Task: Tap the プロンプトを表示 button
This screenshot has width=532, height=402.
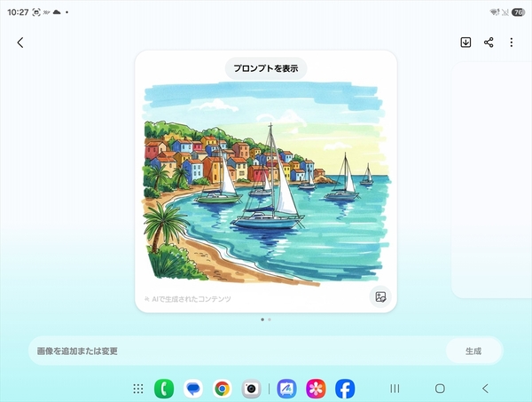Action: pos(266,68)
